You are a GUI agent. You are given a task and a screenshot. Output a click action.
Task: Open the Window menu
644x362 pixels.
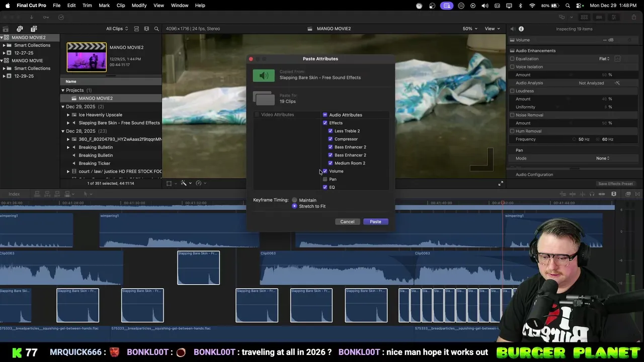(x=180, y=6)
